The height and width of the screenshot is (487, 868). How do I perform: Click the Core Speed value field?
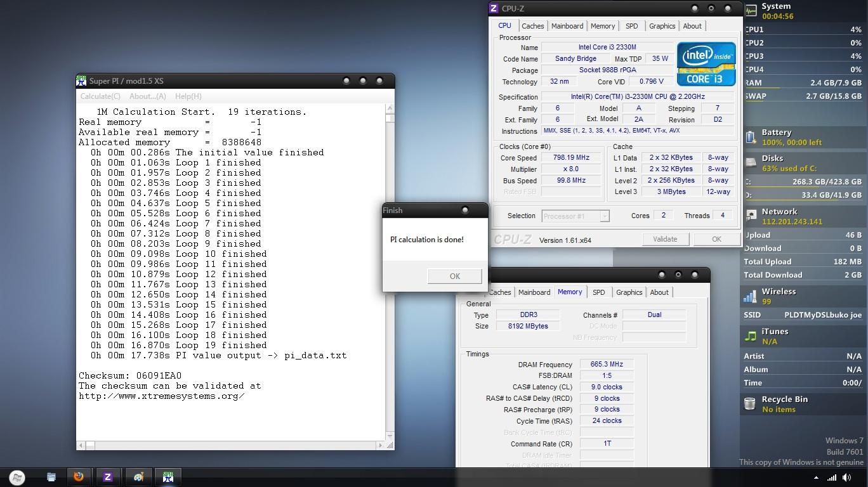point(571,158)
